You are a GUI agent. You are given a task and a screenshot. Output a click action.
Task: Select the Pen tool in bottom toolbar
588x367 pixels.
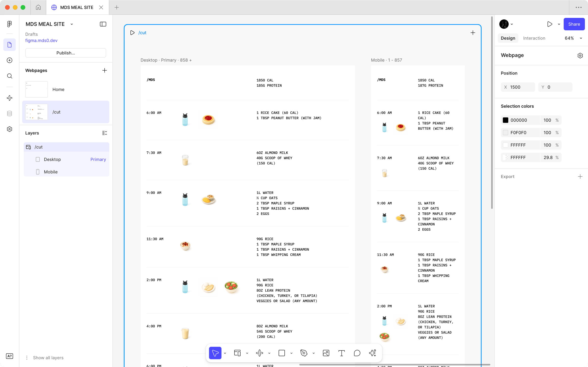(304, 353)
